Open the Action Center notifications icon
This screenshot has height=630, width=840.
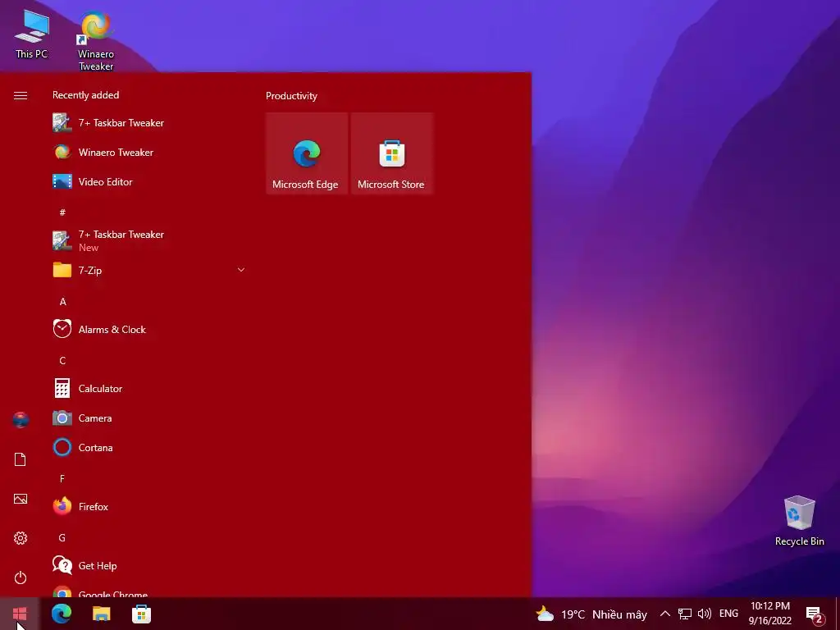815,614
